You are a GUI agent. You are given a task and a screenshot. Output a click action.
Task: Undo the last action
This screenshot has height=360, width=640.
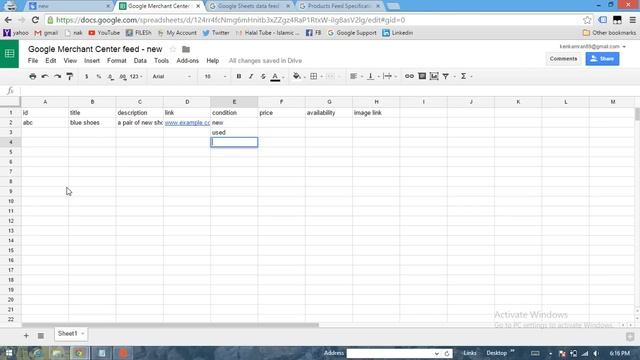click(45, 76)
